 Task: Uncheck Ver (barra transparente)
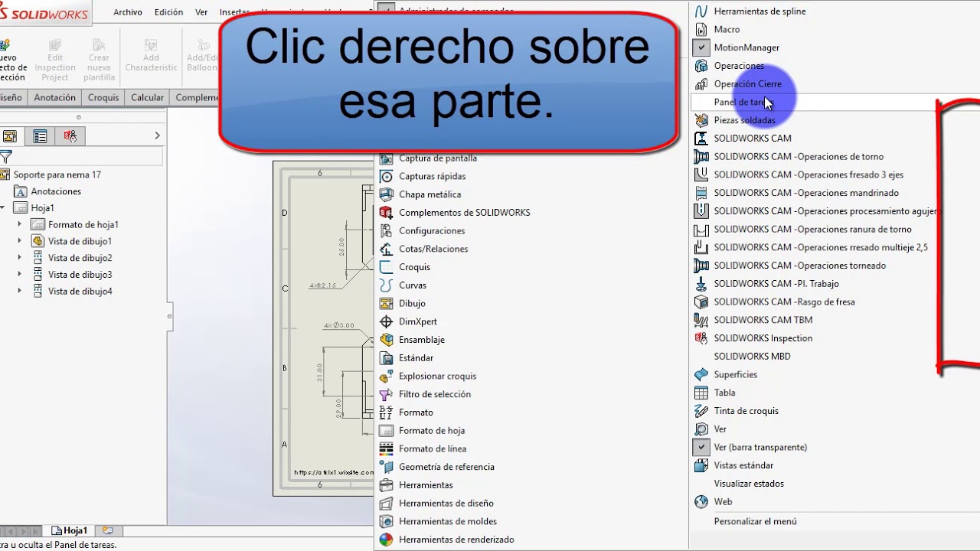[701, 447]
